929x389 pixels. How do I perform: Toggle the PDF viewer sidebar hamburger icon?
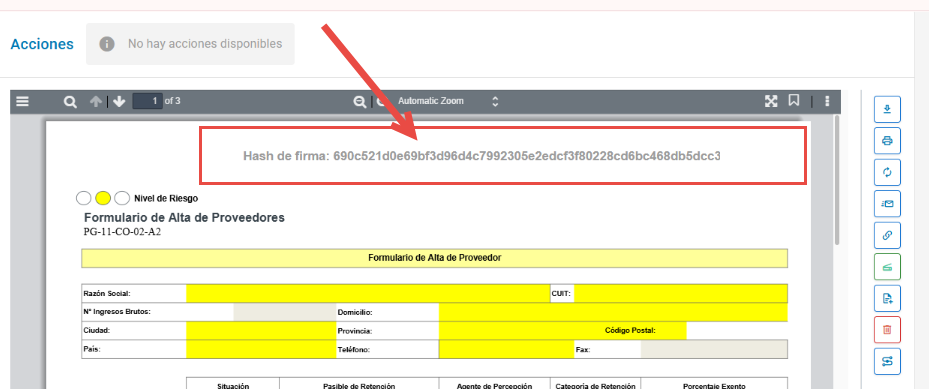23,102
